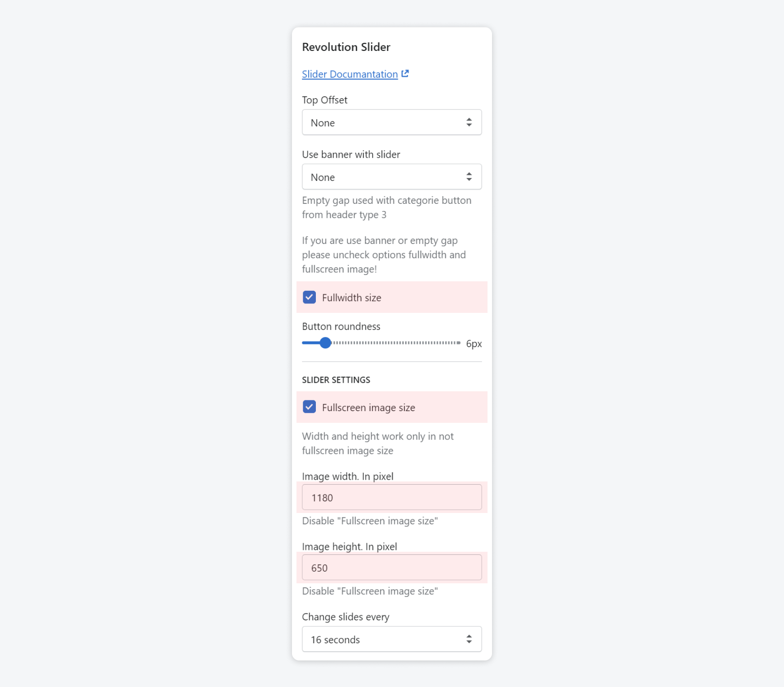The height and width of the screenshot is (687, 784).
Task: Open the Top Offset dropdown
Action: click(x=391, y=123)
